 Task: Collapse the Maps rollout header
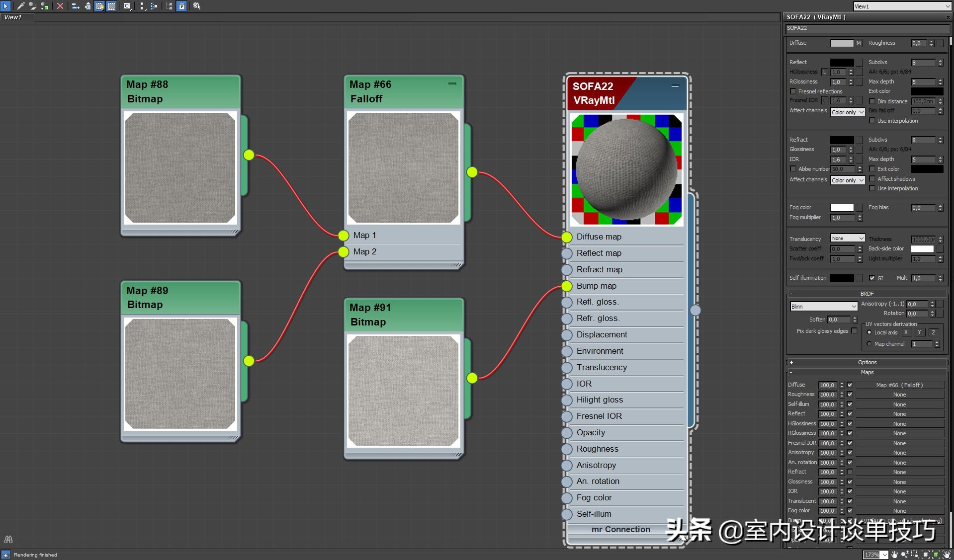point(867,372)
